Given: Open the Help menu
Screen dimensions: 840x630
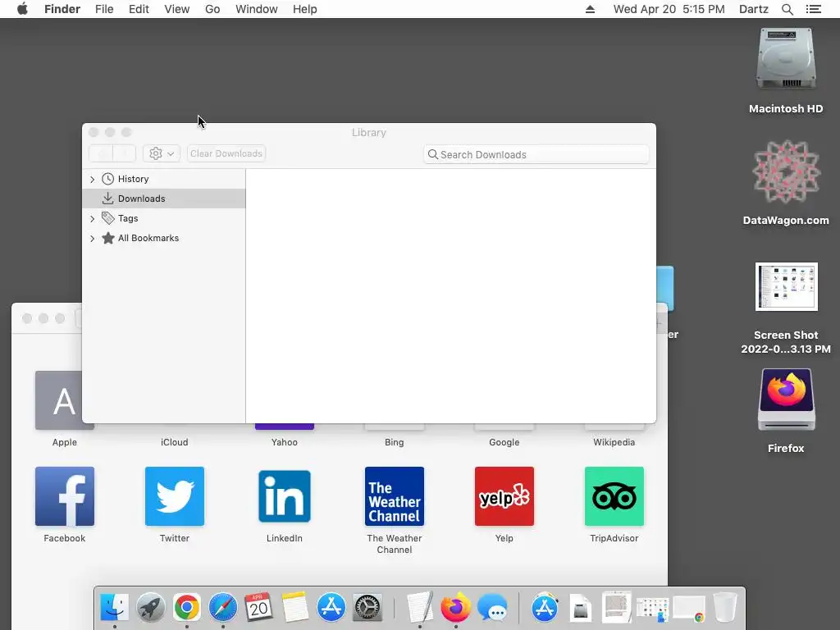Looking at the screenshot, I should point(304,9).
